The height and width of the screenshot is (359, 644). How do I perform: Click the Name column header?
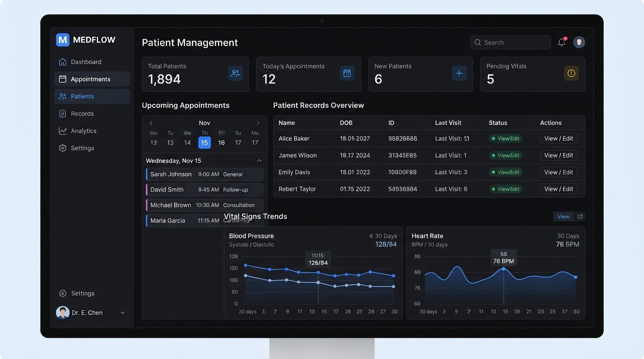(286, 123)
